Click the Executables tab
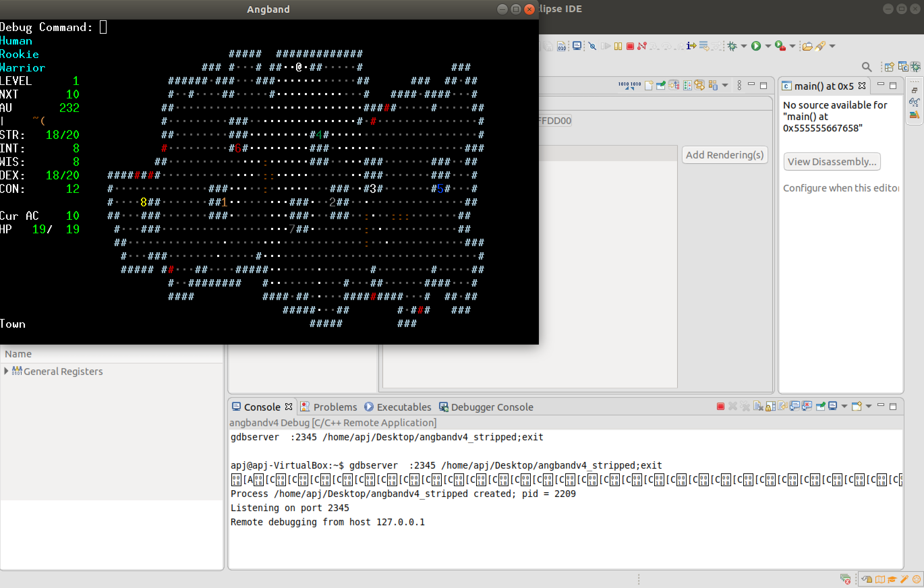The image size is (924, 588). click(403, 407)
